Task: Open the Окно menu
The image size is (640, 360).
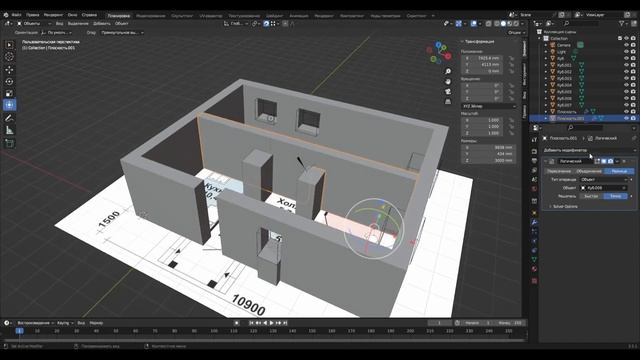Action: click(x=72, y=15)
